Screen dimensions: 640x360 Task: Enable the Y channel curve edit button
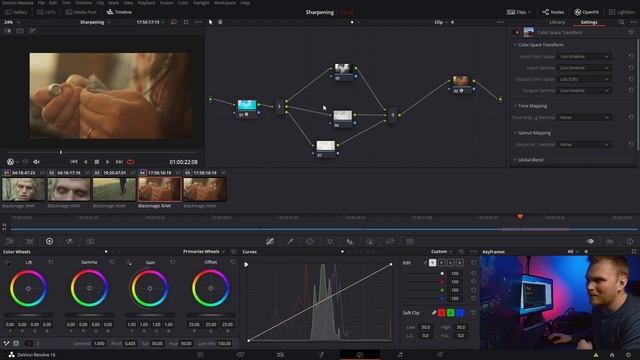[x=433, y=263]
